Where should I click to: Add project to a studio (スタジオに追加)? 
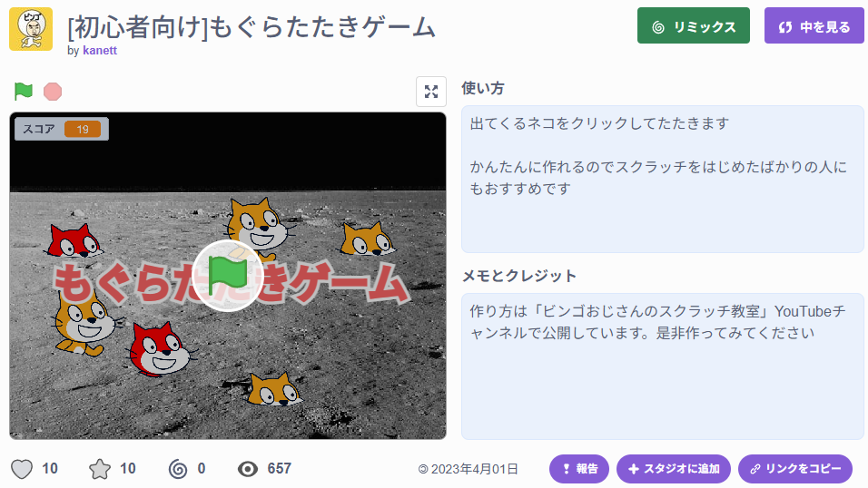[673, 469]
